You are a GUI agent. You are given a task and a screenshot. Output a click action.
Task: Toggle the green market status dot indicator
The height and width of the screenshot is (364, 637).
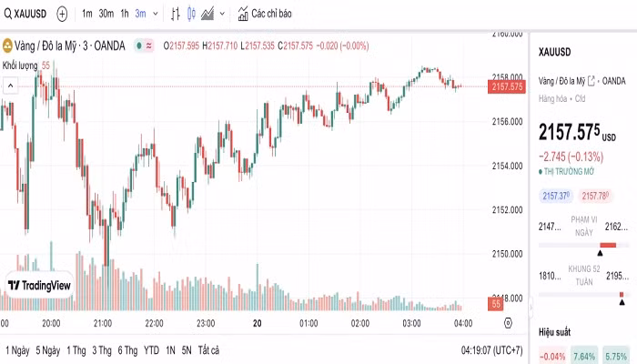point(139,45)
